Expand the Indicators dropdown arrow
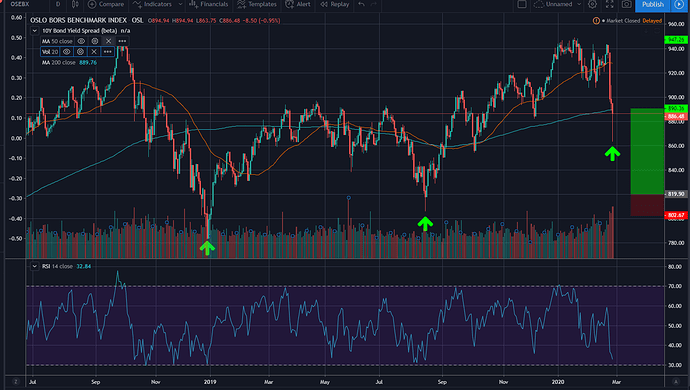The image size is (690, 390). (180, 4)
